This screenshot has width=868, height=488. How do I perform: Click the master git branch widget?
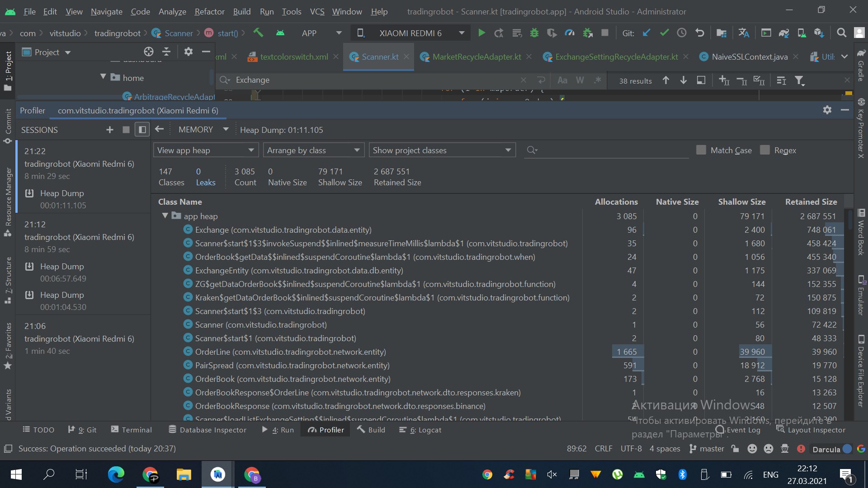707,449
